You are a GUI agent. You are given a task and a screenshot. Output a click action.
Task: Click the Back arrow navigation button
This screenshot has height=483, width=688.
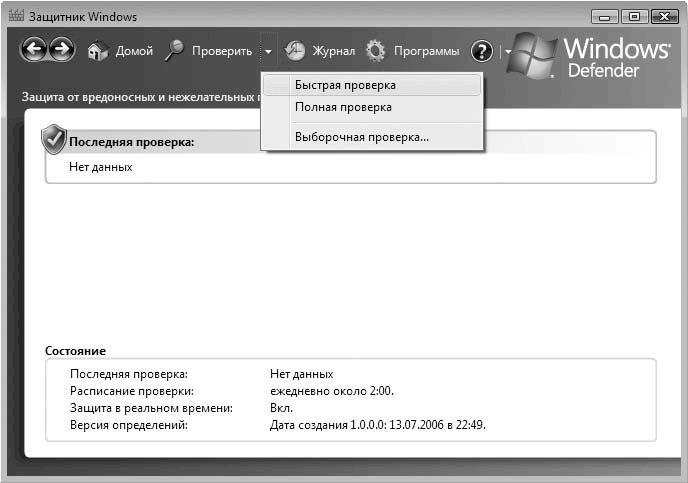[x=34, y=50]
